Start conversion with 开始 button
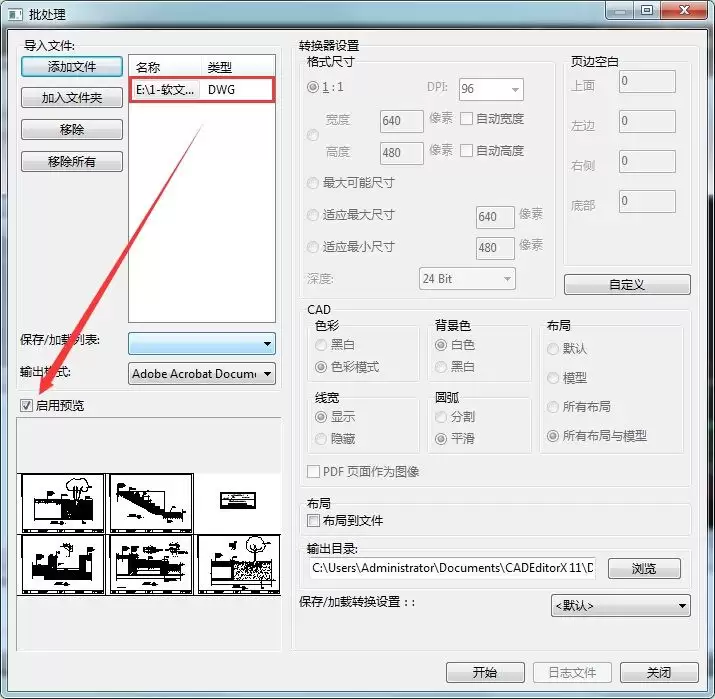Screen dimensions: 715x699 pyautogui.click(x=485, y=672)
